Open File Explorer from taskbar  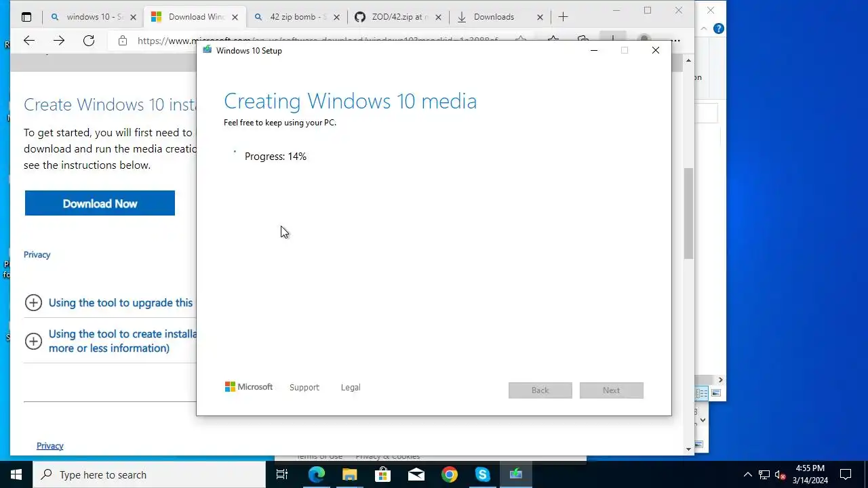(x=349, y=474)
